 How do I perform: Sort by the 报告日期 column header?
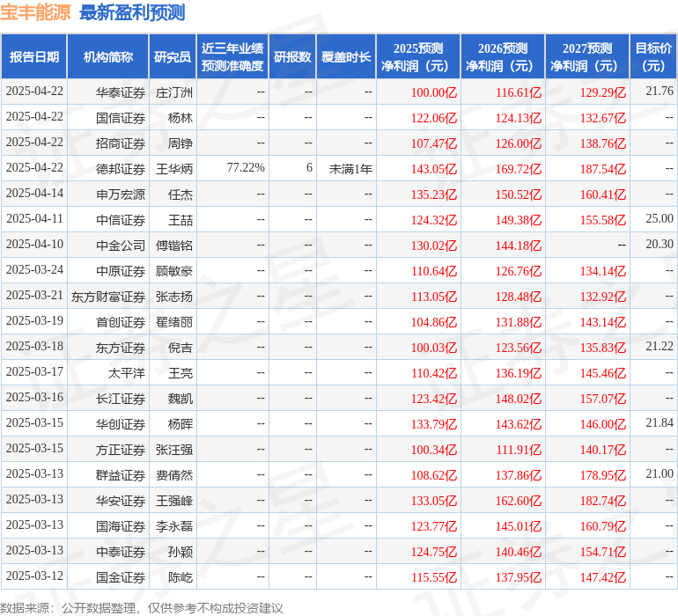coord(34,57)
